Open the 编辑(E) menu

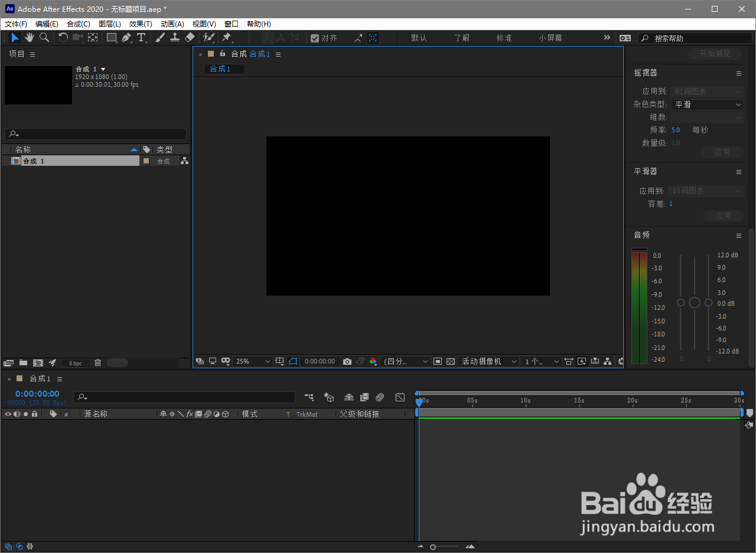coord(47,24)
